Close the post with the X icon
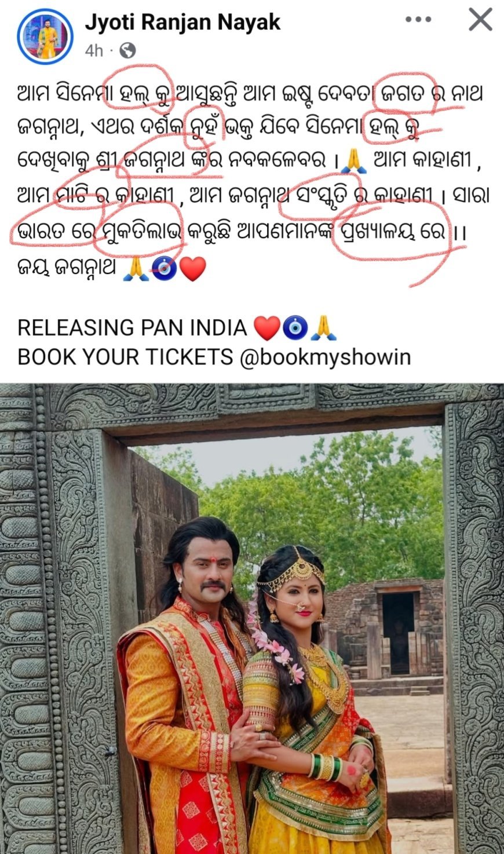Image resolution: width=504 pixels, height=854 pixels. tap(480, 20)
